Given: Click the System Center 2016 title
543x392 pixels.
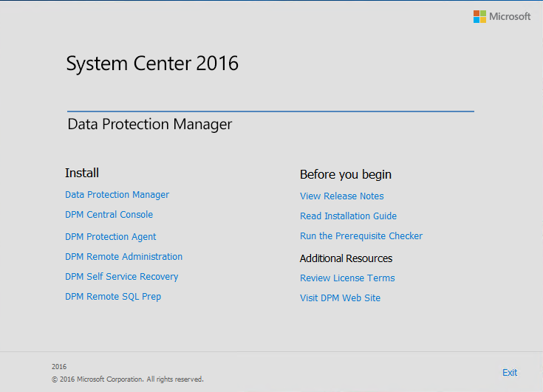Looking at the screenshot, I should click(x=152, y=63).
